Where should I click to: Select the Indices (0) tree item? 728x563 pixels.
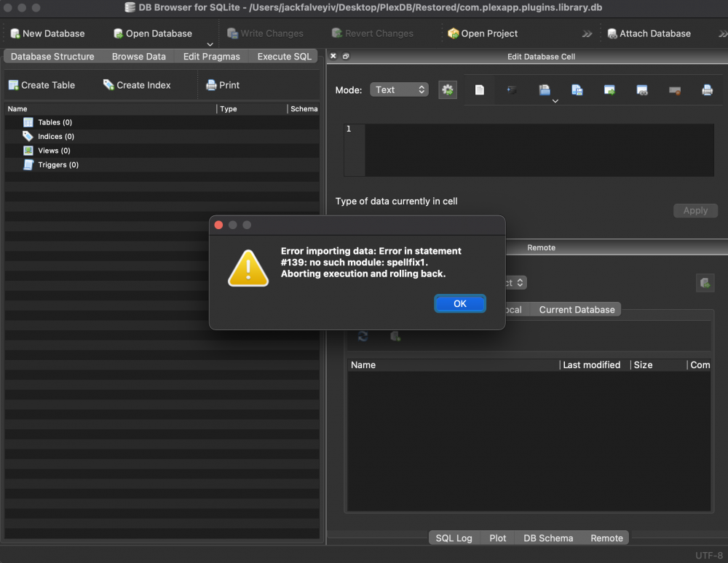[56, 136]
